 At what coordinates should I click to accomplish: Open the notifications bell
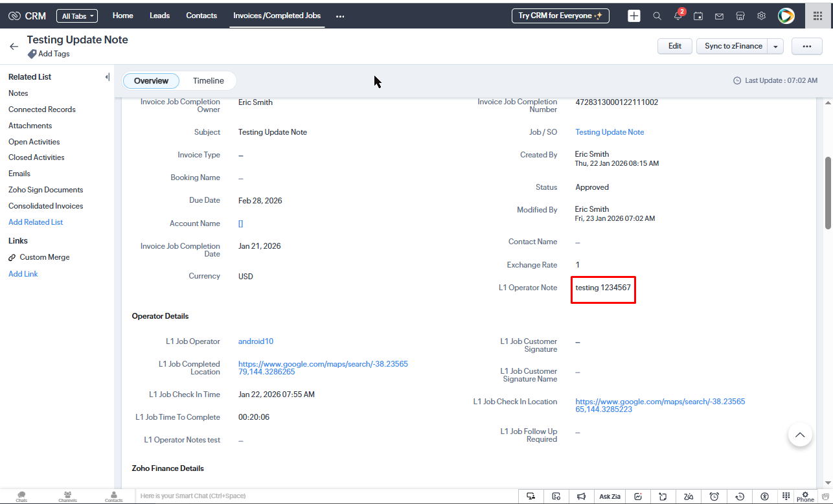point(678,16)
